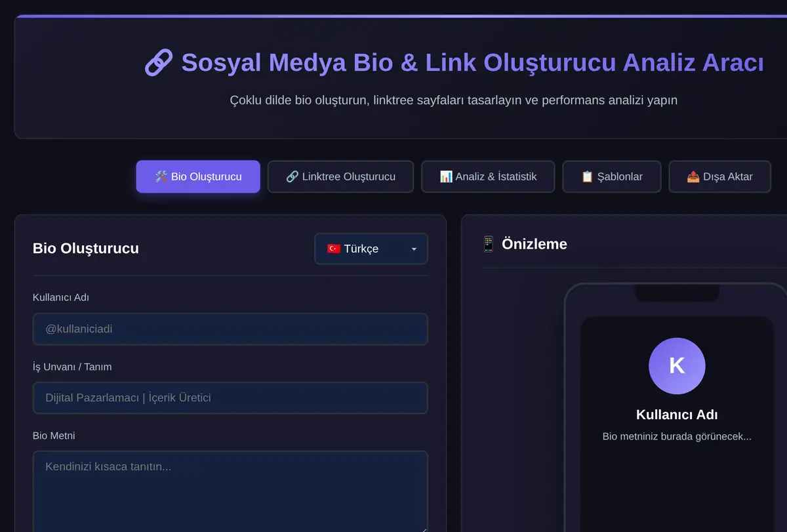Click the Kullanıcı Adı label above the input

coord(61,297)
